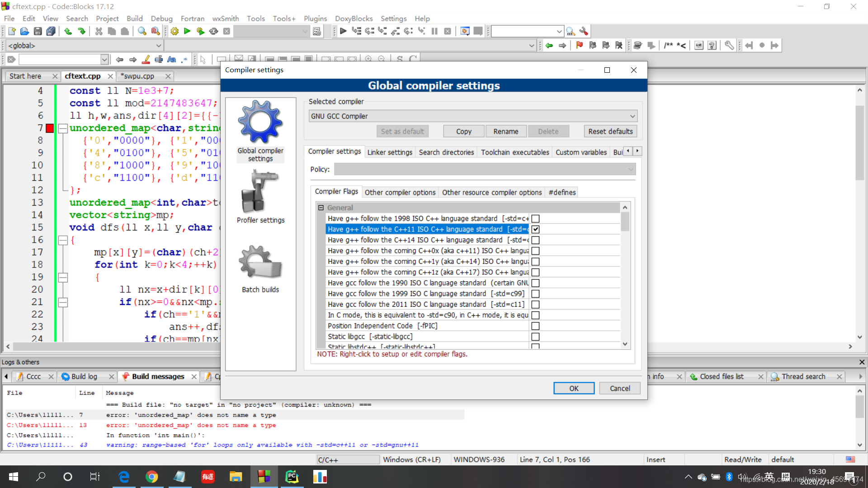This screenshot has height=488, width=868.
Task: Click the Rename compiler button
Action: (x=505, y=131)
